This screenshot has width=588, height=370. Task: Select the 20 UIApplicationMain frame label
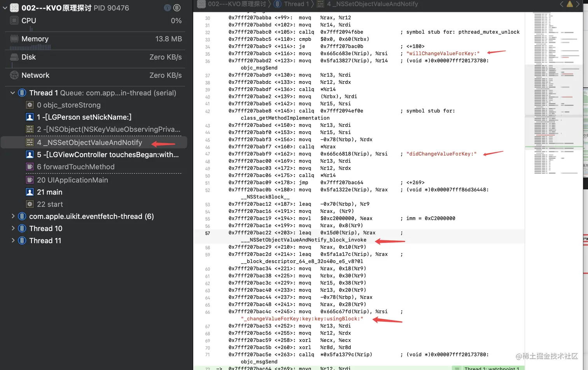pyautogui.click(x=72, y=180)
